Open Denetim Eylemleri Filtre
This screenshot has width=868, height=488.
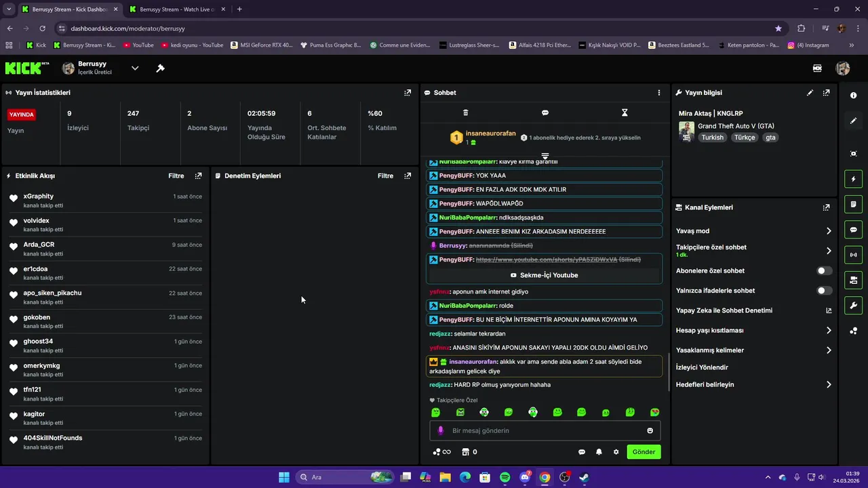385,176
